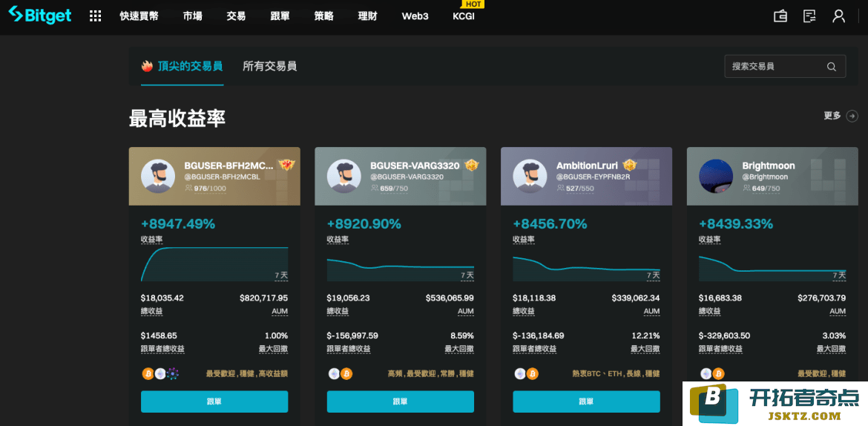Screen dimensions: 868x426
Task: Click BGUSER-VARG3320 avatar image
Action: tap(343, 176)
